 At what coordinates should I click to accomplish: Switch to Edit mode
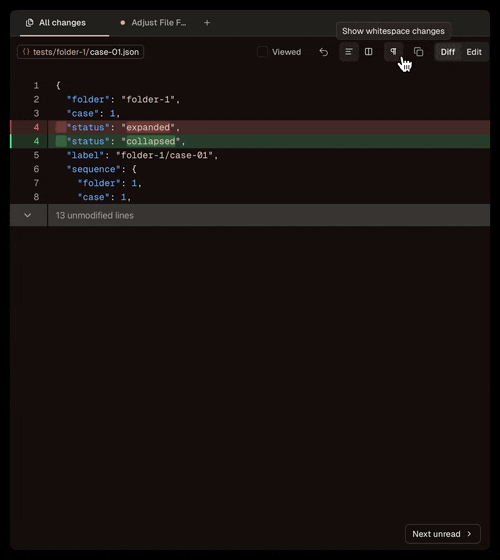[474, 52]
